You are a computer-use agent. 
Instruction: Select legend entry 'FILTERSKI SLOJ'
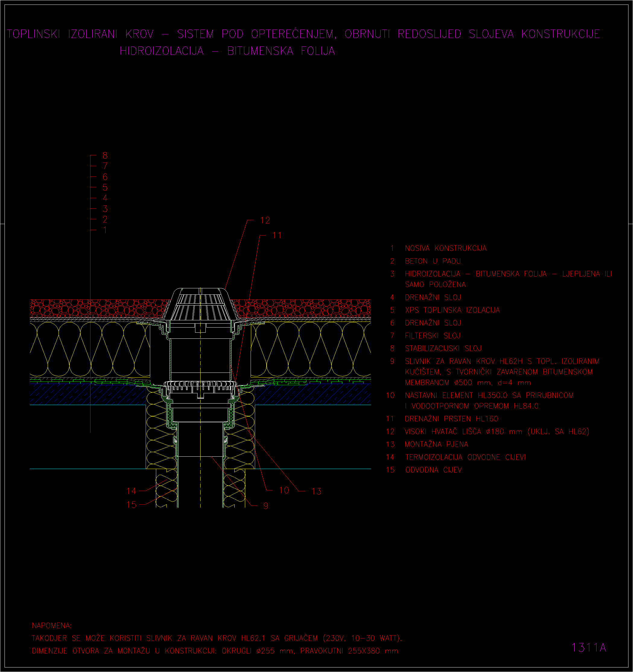(x=432, y=336)
